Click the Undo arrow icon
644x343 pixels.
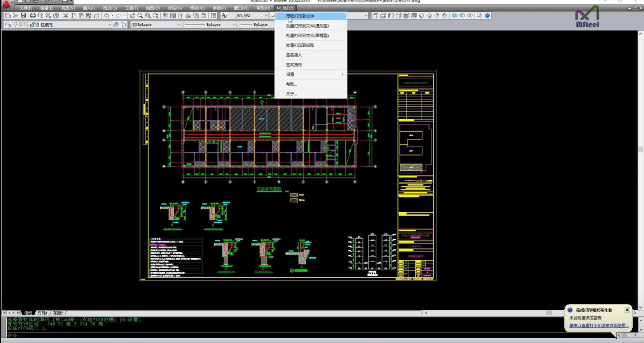(x=106, y=16)
